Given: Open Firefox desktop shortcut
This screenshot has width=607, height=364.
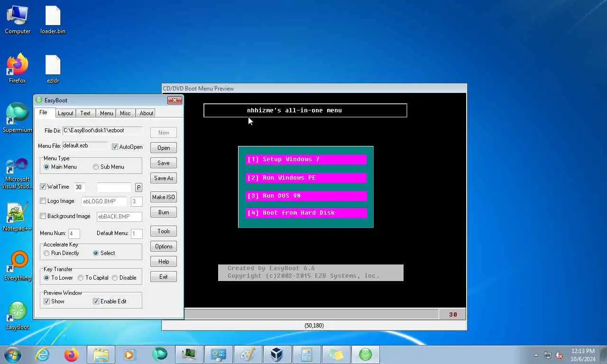Looking at the screenshot, I should [18, 69].
